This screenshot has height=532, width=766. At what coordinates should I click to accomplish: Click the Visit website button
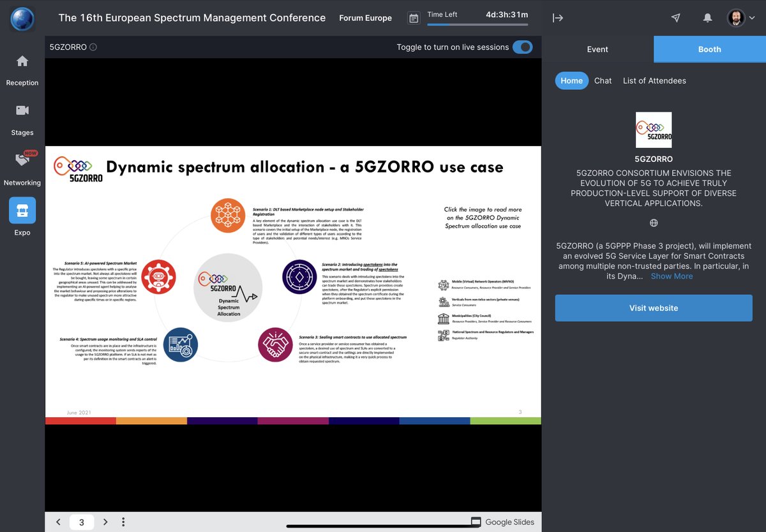pos(653,307)
